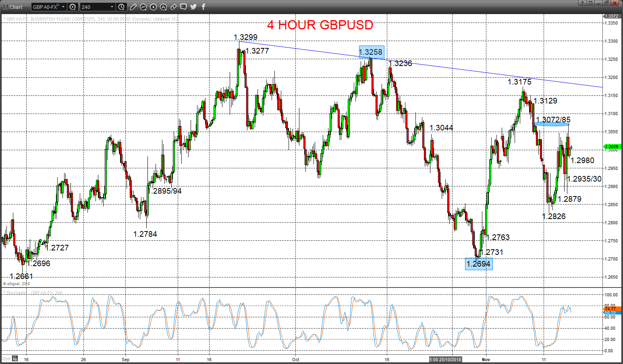Select the blue ellipse at 1.3072/85
The height and width of the screenshot is (364, 623).
(x=552, y=124)
